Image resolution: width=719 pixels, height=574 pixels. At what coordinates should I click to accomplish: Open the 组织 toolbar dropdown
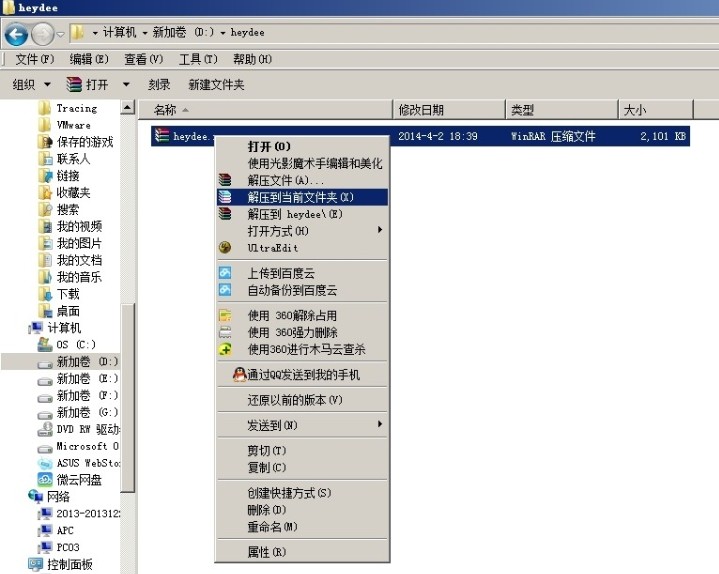(31, 84)
